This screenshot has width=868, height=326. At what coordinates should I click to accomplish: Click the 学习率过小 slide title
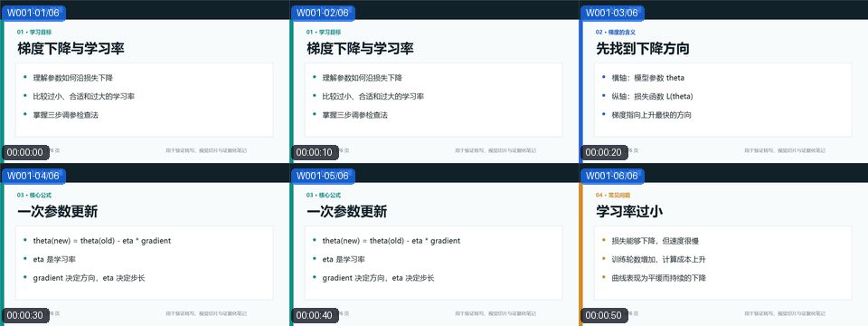629,212
